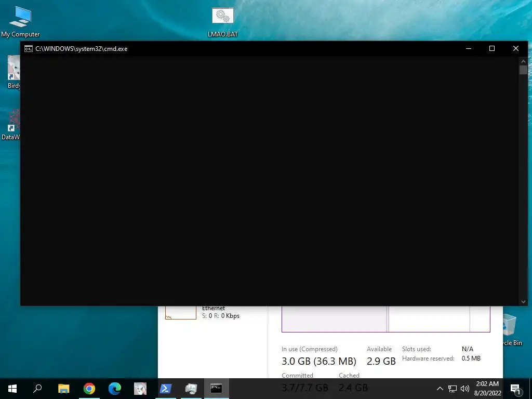Click the cmd scrollbar up arrow

click(x=523, y=61)
